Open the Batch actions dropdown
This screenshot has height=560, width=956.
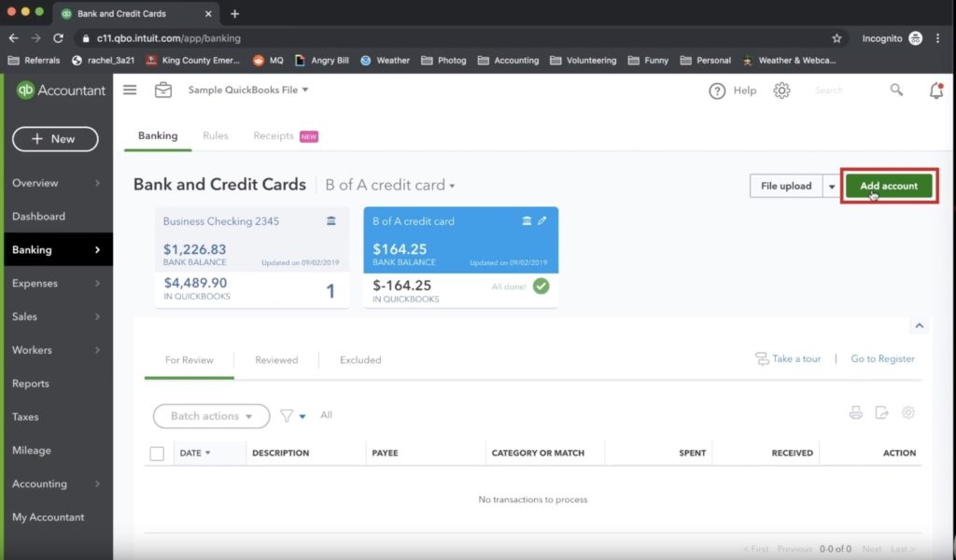click(211, 416)
